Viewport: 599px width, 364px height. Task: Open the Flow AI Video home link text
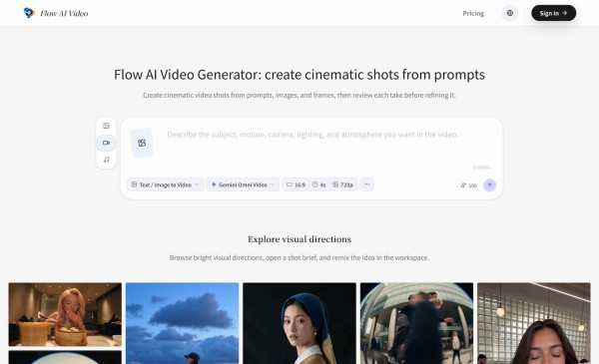coord(64,13)
